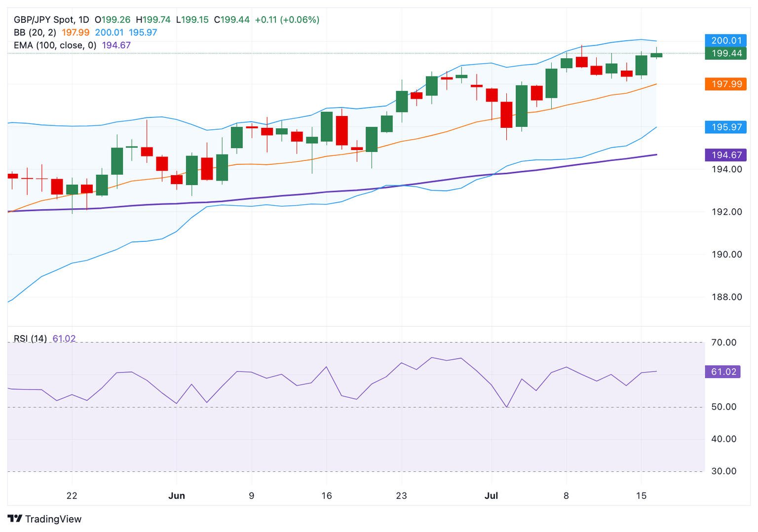Select the purple 194.67 EMA price tag
The height and width of the screenshot is (532, 758).
(x=725, y=155)
